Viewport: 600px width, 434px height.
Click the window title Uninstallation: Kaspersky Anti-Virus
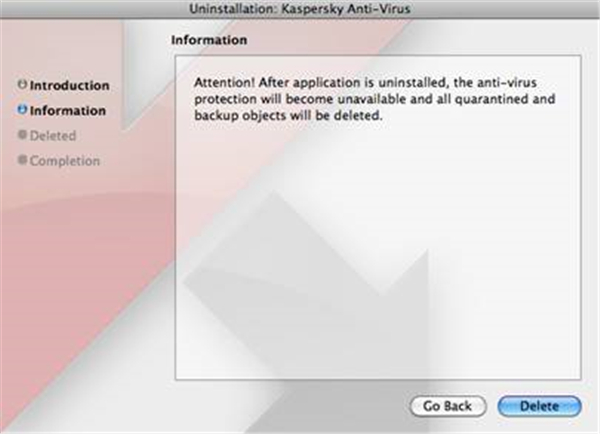pos(300,9)
